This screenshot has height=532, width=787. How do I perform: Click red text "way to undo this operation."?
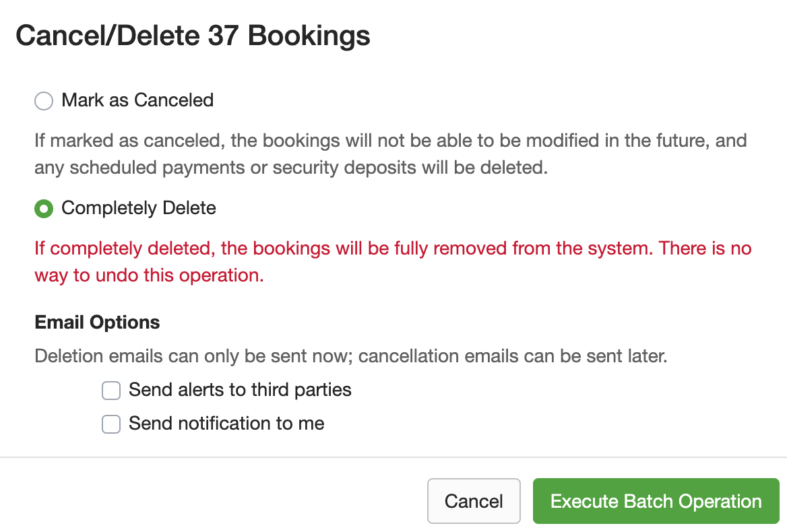pos(149,275)
